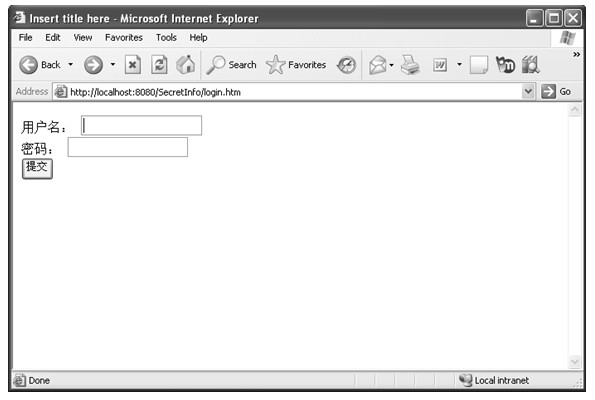
Task: Open the History clock icon
Action: click(346, 65)
